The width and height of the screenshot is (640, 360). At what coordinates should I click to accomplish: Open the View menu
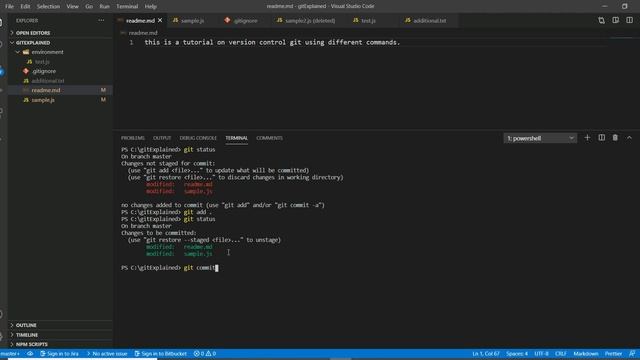[73, 7]
